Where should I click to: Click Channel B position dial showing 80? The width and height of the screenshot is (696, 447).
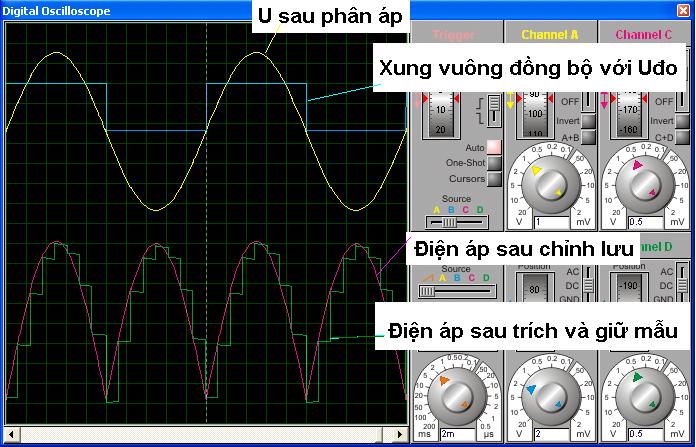534,286
